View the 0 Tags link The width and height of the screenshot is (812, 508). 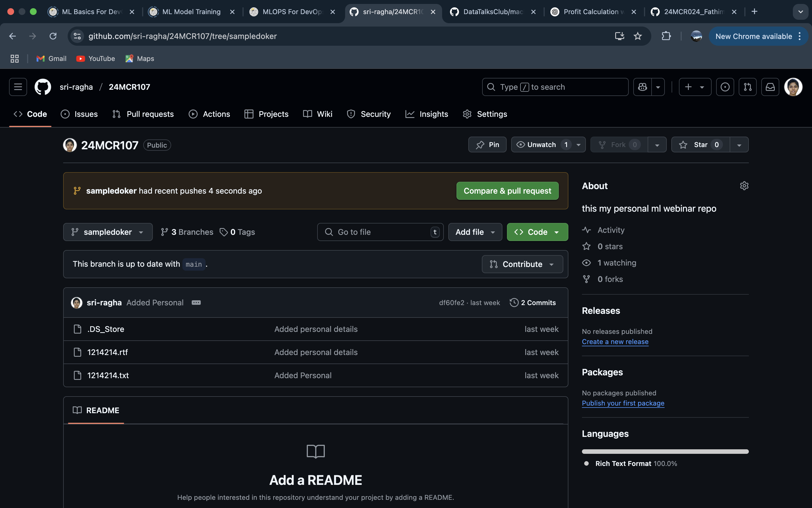(237, 232)
